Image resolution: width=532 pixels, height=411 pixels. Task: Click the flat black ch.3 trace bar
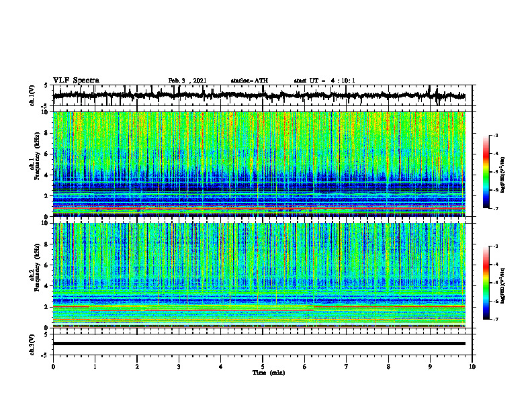tap(259, 344)
